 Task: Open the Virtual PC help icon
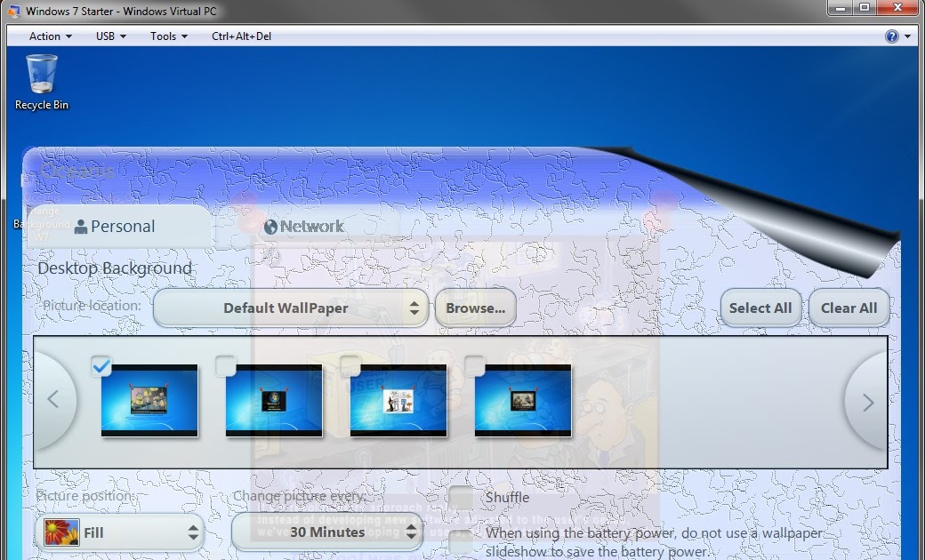tap(891, 36)
